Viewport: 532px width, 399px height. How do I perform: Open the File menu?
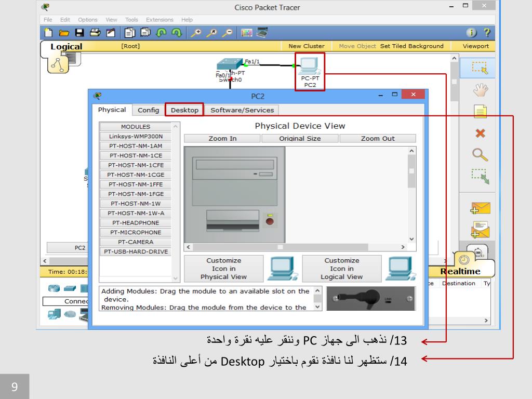point(48,20)
